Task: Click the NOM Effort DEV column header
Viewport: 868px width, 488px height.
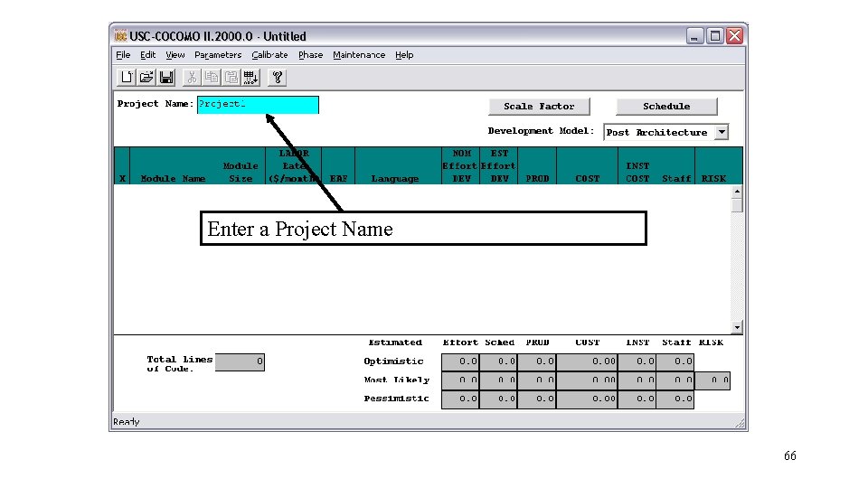Action: [459, 166]
